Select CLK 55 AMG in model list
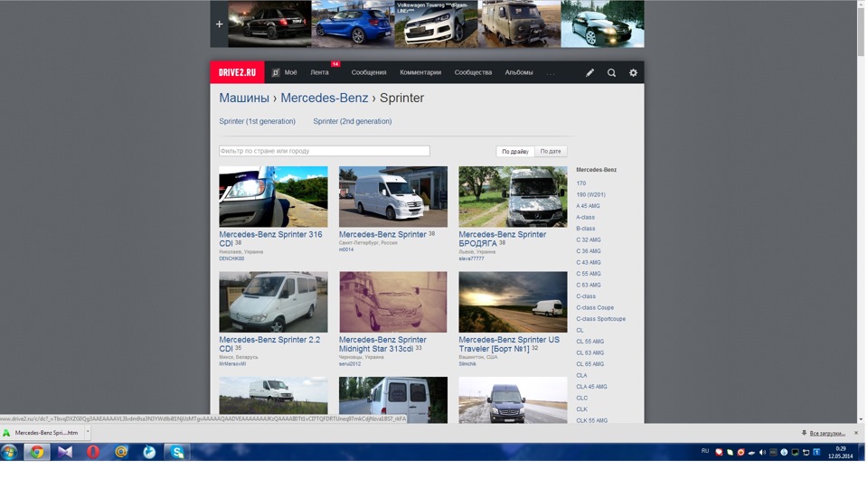The width and height of the screenshot is (868, 488). click(x=591, y=420)
